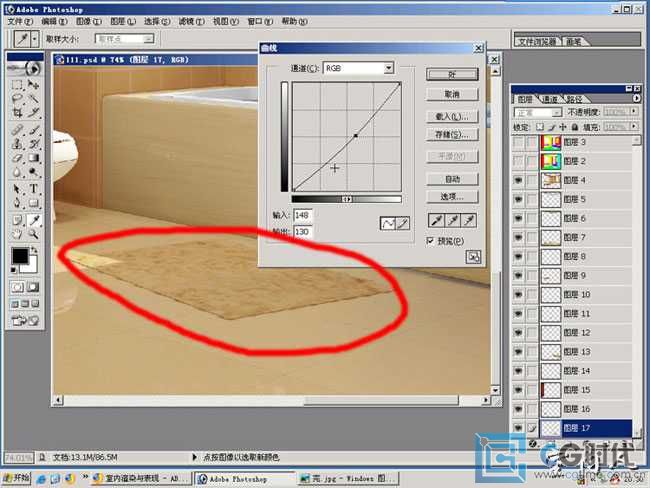Image resolution: width=650 pixels, height=488 pixels.
Task: Pick the white point eyedropper in Curves
Action: [468, 221]
